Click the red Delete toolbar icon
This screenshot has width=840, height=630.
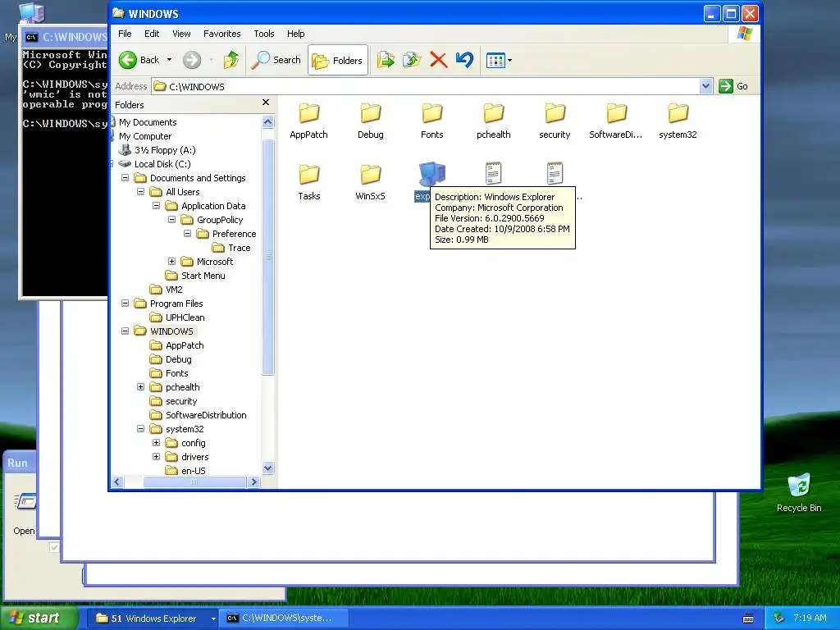pyautogui.click(x=438, y=60)
